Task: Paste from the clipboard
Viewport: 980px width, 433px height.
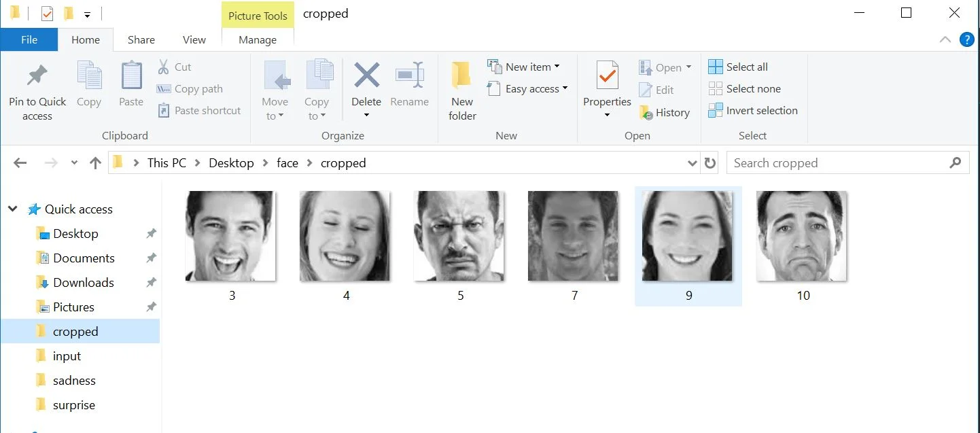Action: pos(130,85)
